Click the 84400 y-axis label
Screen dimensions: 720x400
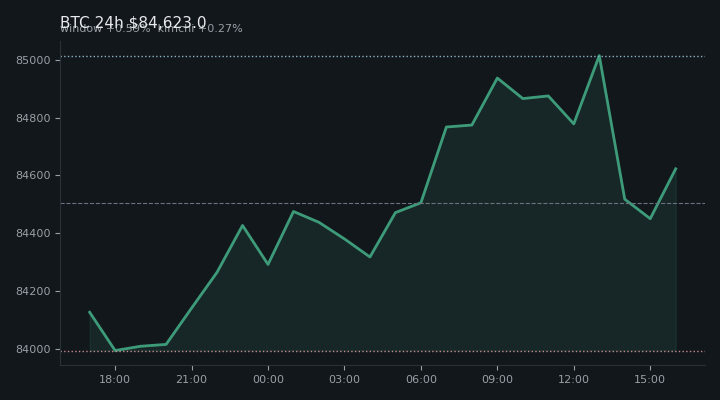pyautogui.click(x=33, y=234)
